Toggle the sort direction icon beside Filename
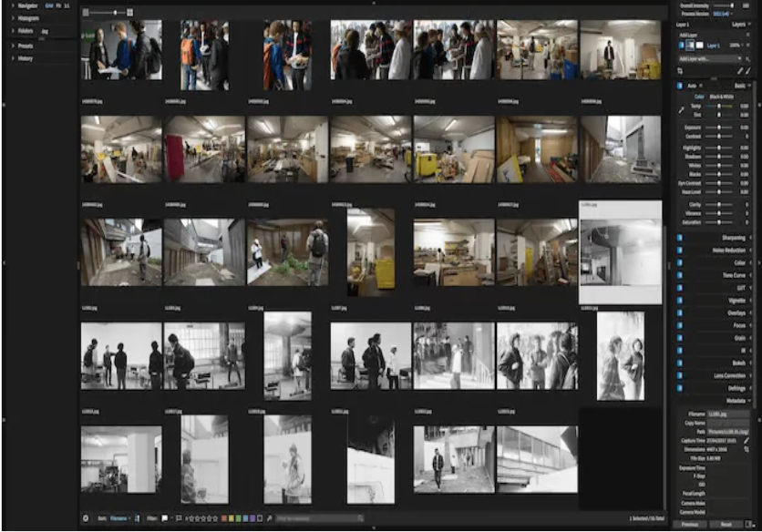The image size is (762, 532). pos(137,518)
